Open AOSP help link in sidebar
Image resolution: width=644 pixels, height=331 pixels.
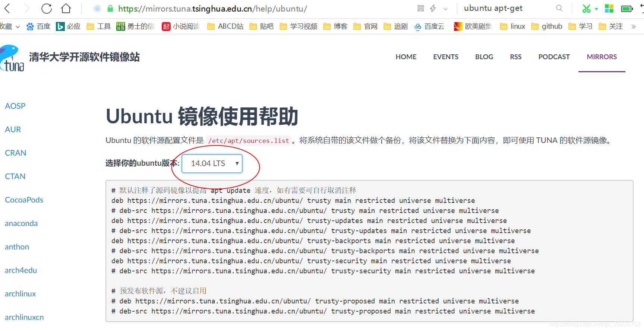tap(15, 106)
